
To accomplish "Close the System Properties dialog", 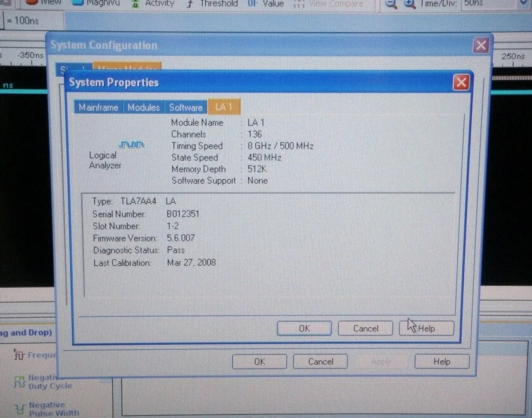I will [x=461, y=82].
